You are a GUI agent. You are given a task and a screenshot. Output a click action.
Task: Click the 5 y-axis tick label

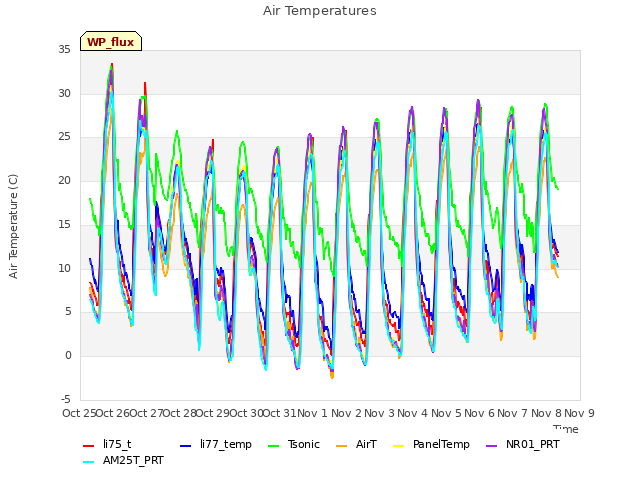pyautogui.click(x=68, y=312)
